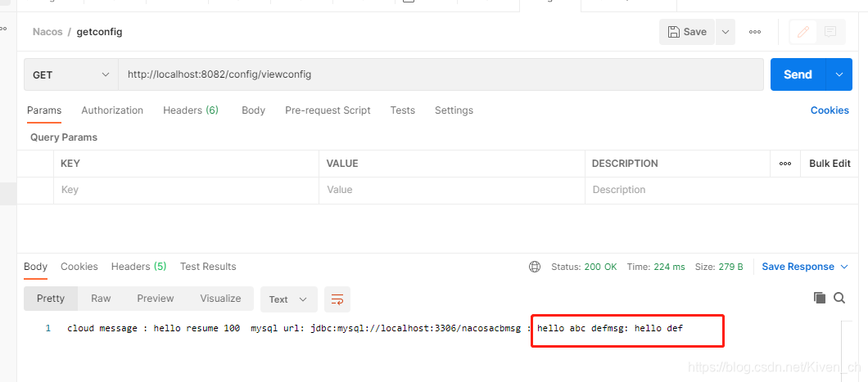Toggle the line wrap icon
Screen dimensions: 868x382
pyautogui.click(x=337, y=299)
